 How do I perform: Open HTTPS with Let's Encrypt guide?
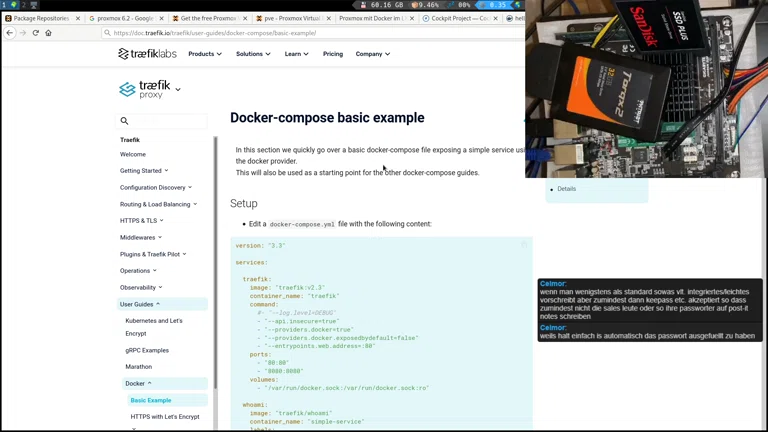click(164, 417)
